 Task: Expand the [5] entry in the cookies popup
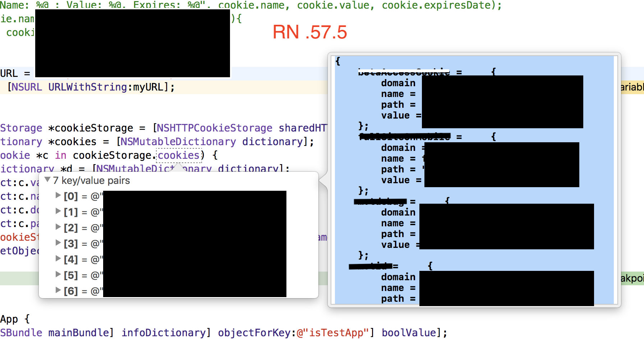[x=58, y=274]
